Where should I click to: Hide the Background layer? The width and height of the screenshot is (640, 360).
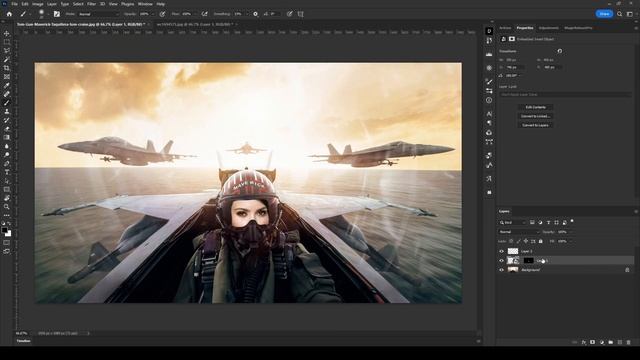(502, 270)
